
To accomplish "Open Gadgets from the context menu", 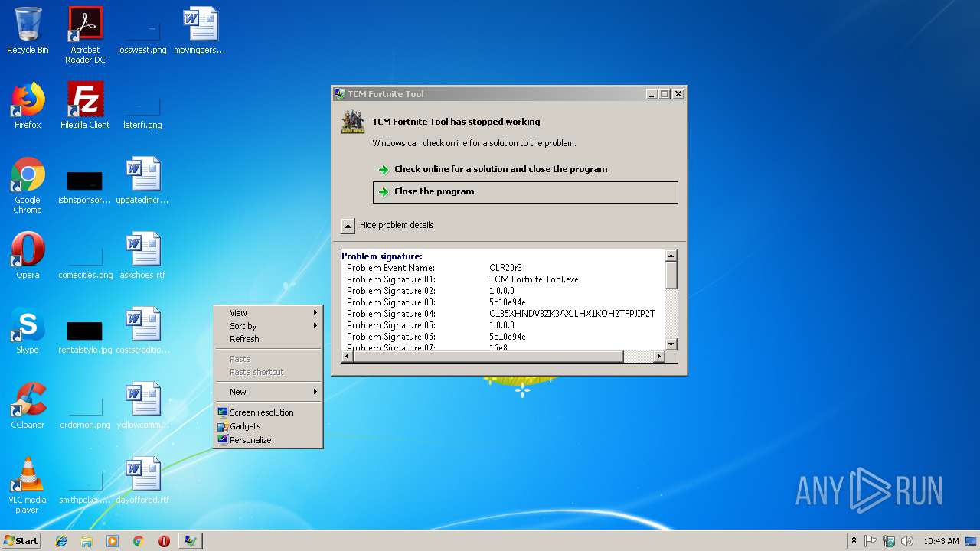I will [x=268, y=426].
